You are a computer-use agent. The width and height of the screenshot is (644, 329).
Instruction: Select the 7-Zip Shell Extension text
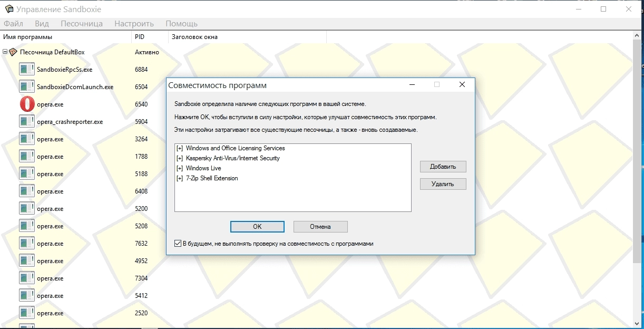212,178
